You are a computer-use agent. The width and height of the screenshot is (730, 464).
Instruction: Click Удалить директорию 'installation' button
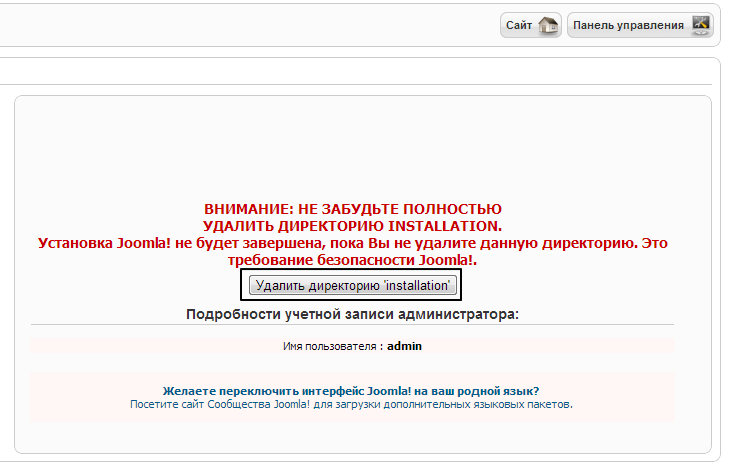(x=352, y=285)
